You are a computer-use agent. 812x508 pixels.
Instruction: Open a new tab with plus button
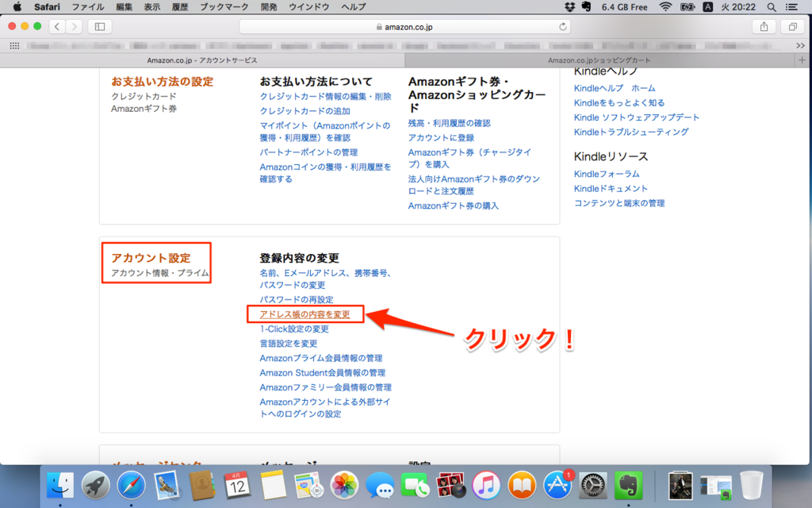tap(802, 60)
